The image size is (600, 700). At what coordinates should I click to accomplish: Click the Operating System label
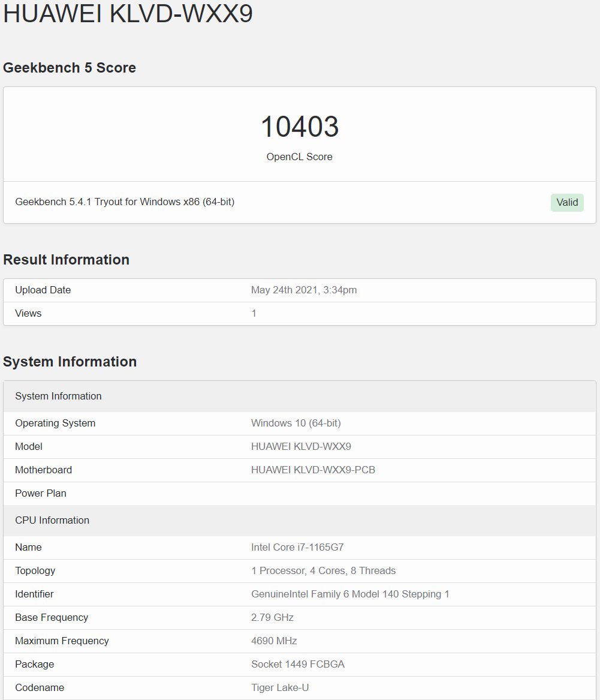(55, 423)
